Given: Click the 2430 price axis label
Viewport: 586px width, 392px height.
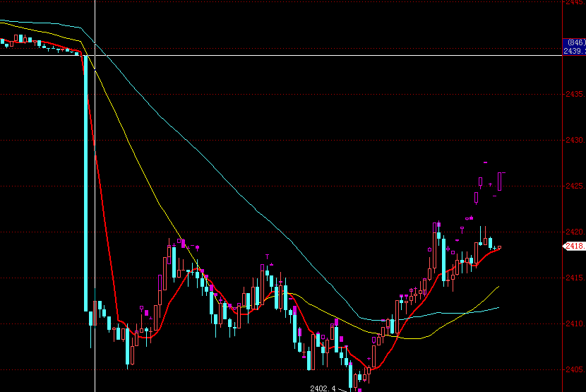Looking at the screenshot, I should pyautogui.click(x=574, y=140).
